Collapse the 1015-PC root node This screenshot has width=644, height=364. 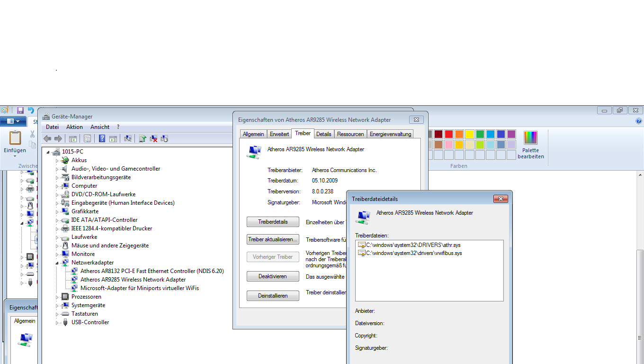(48, 152)
